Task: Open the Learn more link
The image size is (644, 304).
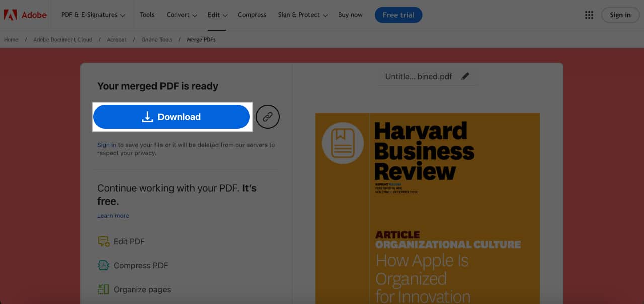Action: pos(113,216)
